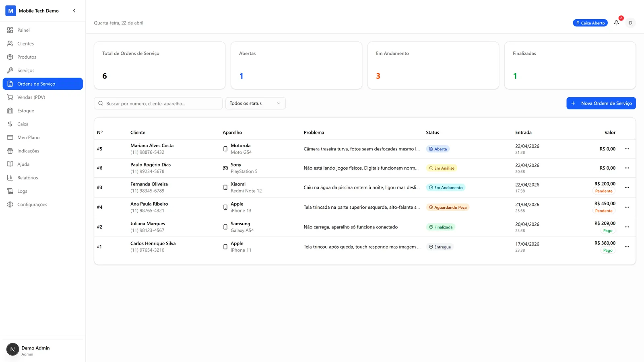
Task: Collapse the sidebar with the chevron arrow
Action: [x=74, y=11]
